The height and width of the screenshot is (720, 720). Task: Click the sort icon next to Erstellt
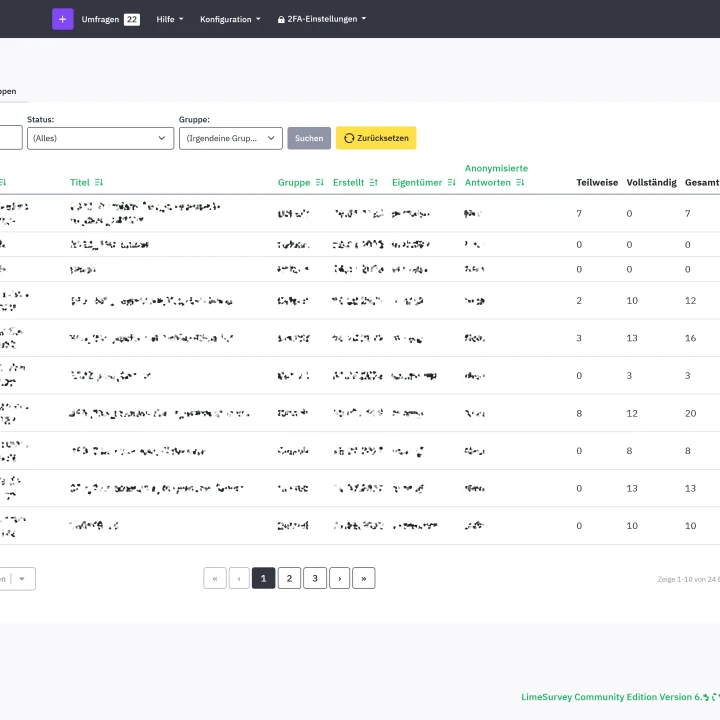point(374,183)
